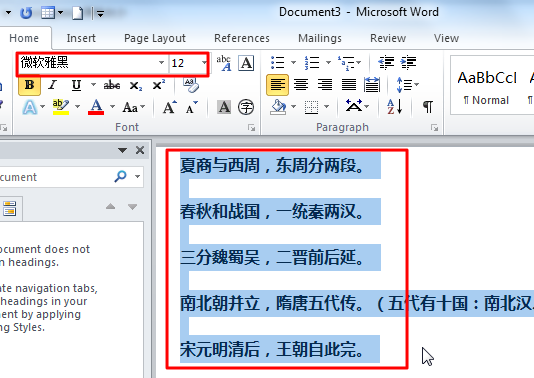Screen dimensions: 534x378
Task: Click New Document icon in Quick Access Toolbar
Action: click(78, 13)
